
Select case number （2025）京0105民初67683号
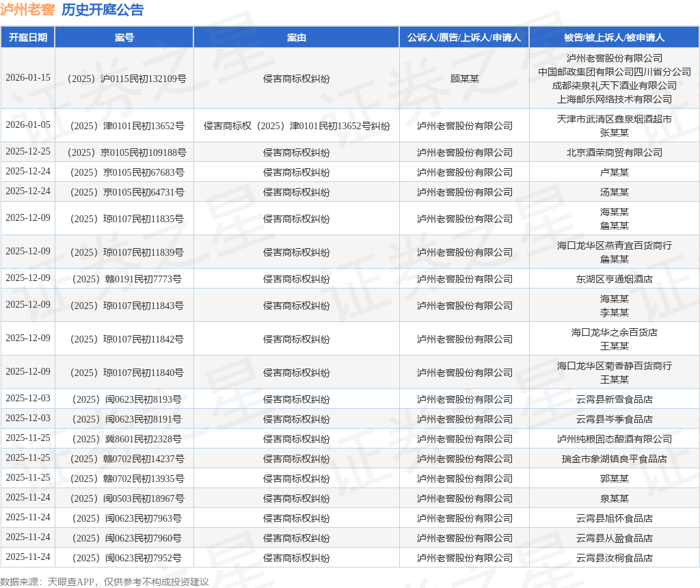click(124, 172)
